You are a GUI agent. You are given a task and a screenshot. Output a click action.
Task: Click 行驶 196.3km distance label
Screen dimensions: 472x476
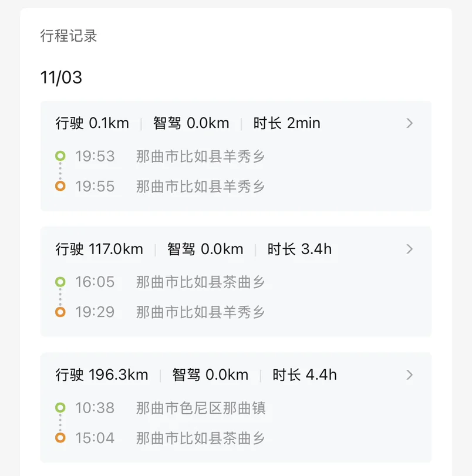pos(102,374)
